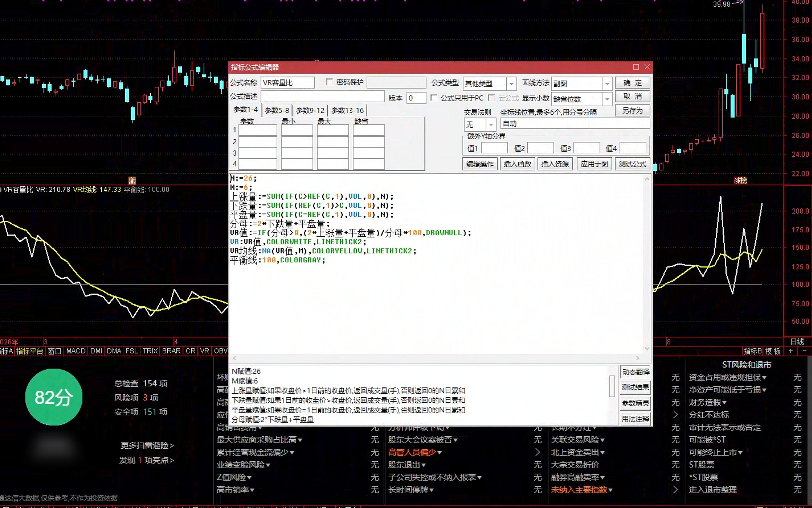This screenshot has height=508, width=812.
Task: Open the 公式类型 dropdown
Action: pyautogui.click(x=511, y=84)
